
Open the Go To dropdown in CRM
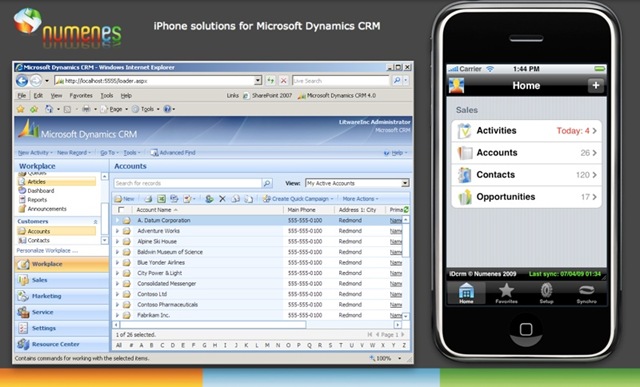pyautogui.click(x=109, y=153)
